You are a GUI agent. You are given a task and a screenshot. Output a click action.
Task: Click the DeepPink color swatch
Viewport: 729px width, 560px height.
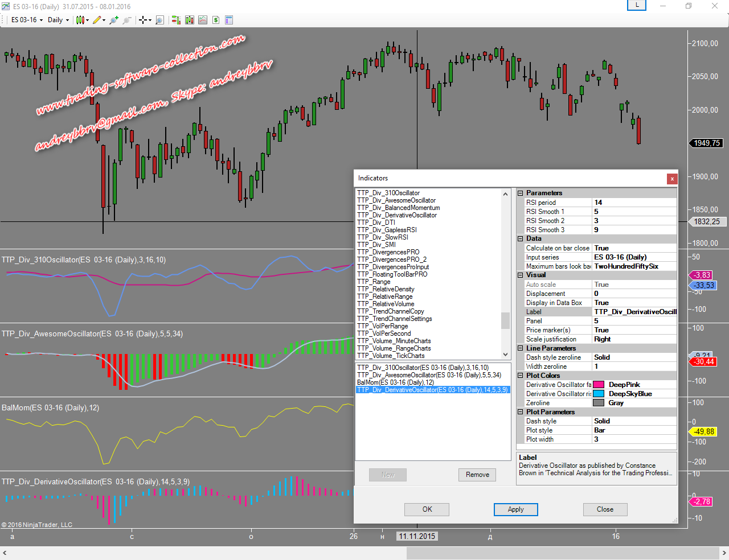(599, 385)
